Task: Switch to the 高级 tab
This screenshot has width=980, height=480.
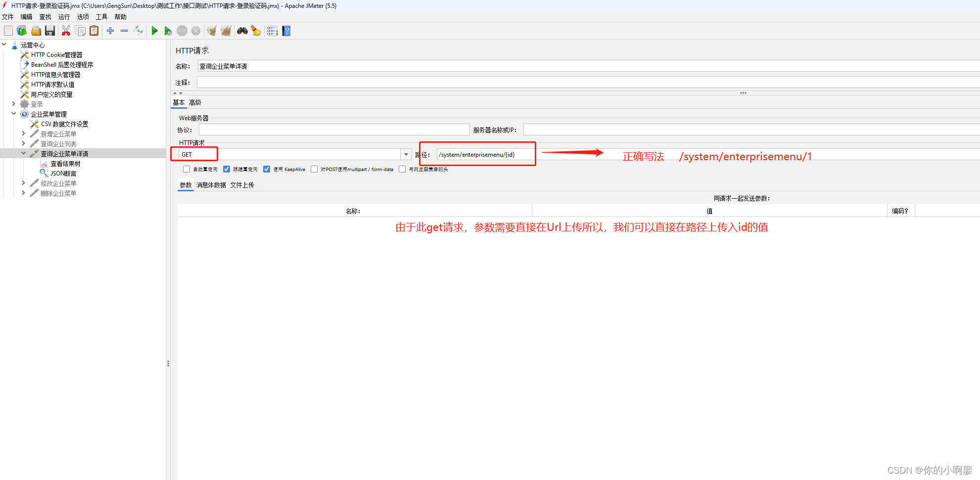Action: coord(195,102)
